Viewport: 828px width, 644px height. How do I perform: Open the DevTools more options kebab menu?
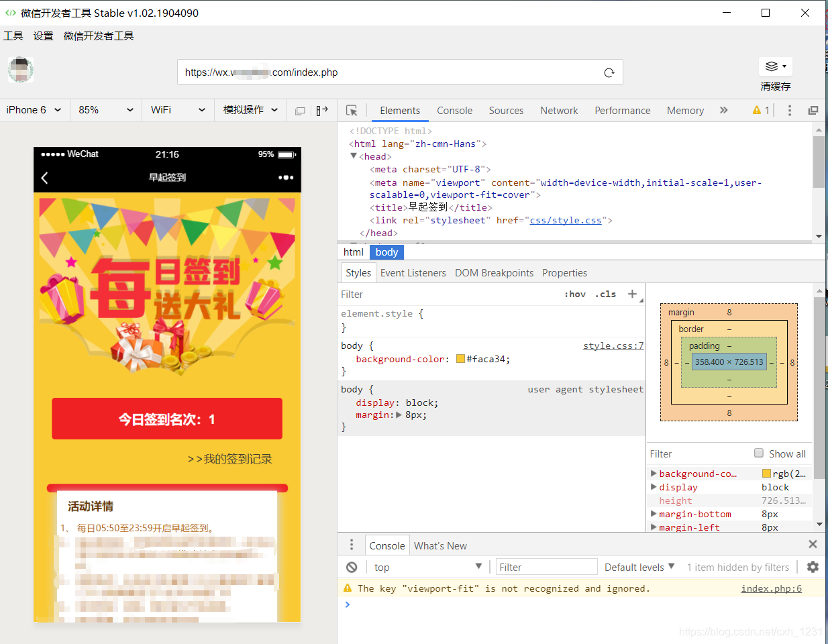tap(790, 111)
